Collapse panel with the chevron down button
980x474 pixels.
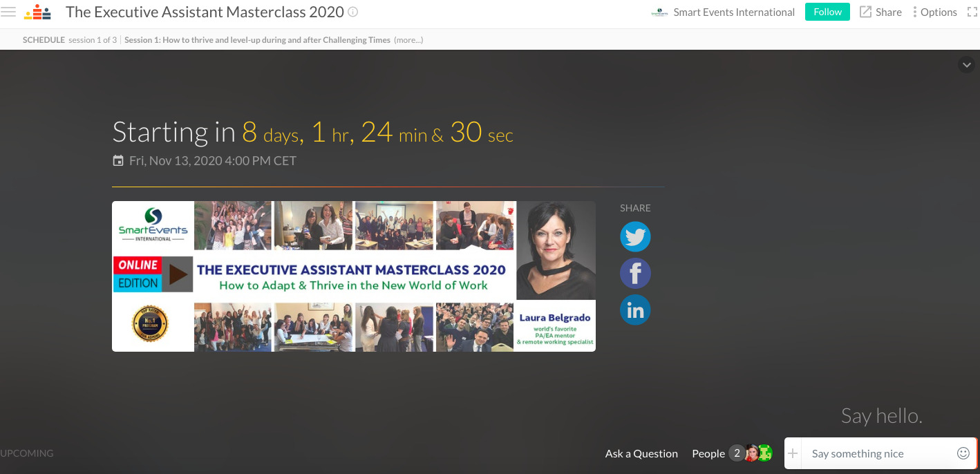tap(965, 65)
